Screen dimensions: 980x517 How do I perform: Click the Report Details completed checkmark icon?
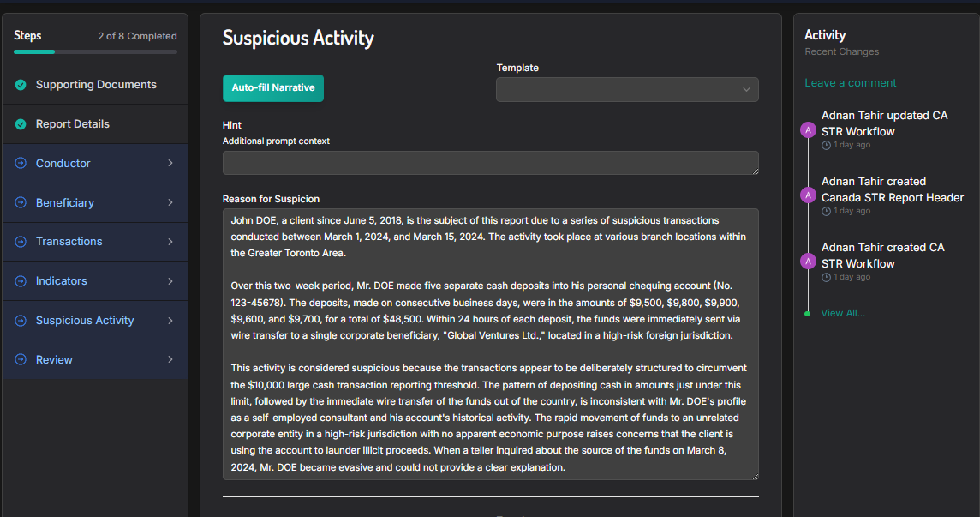click(21, 124)
